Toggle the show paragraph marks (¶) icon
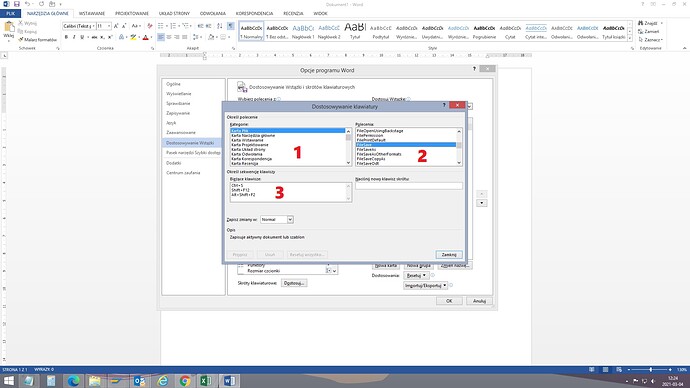The height and width of the screenshot is (388, 690). coord(231,26)
